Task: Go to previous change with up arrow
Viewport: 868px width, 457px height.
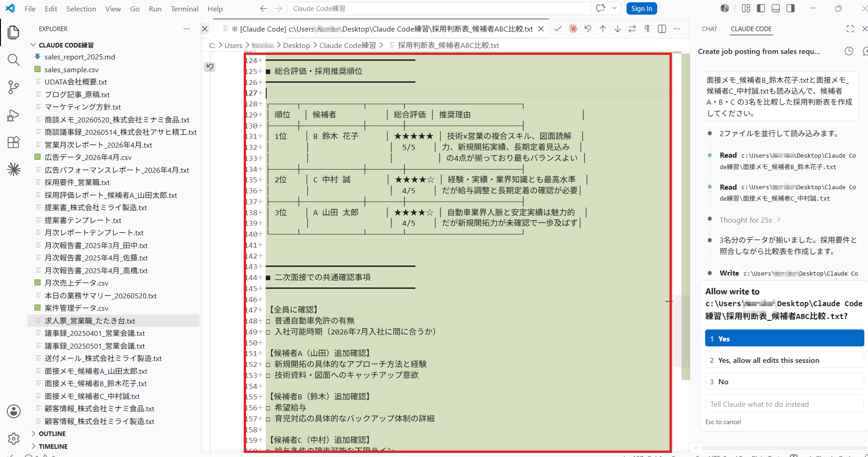Action: pos(603,29)
